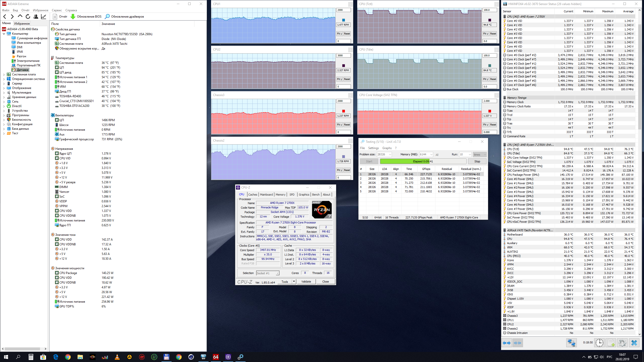Toggle Fit y on Chassis3 graph
This screenshot has height=362, width=644.
[339, 125]
